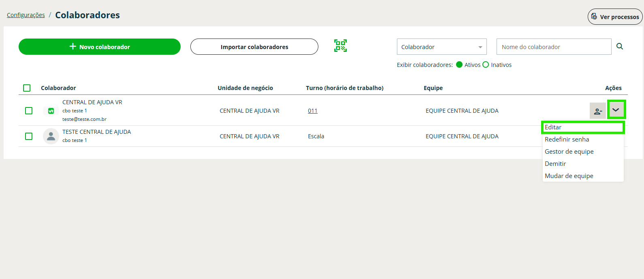Open the Colaborador filter dropdown

pyautogui.click(x=441, y=47)
